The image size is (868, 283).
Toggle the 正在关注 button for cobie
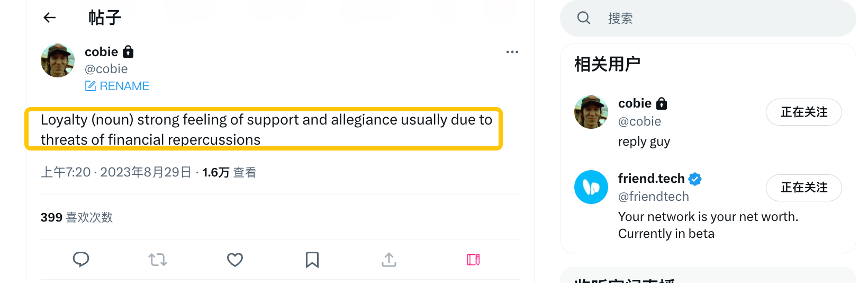(x=803, y=112)
